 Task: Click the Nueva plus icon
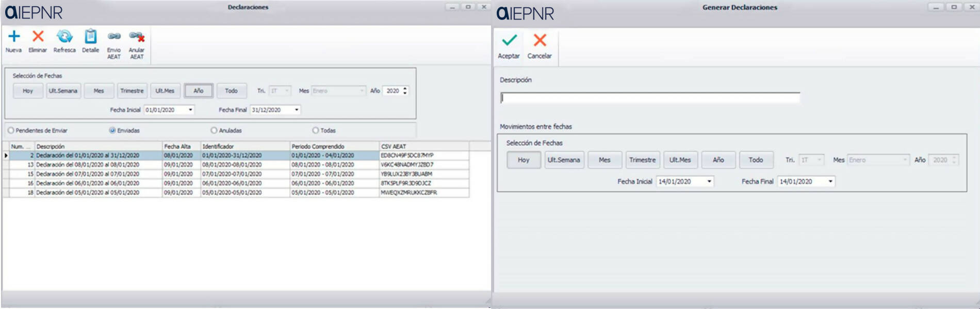click(14, 37)
